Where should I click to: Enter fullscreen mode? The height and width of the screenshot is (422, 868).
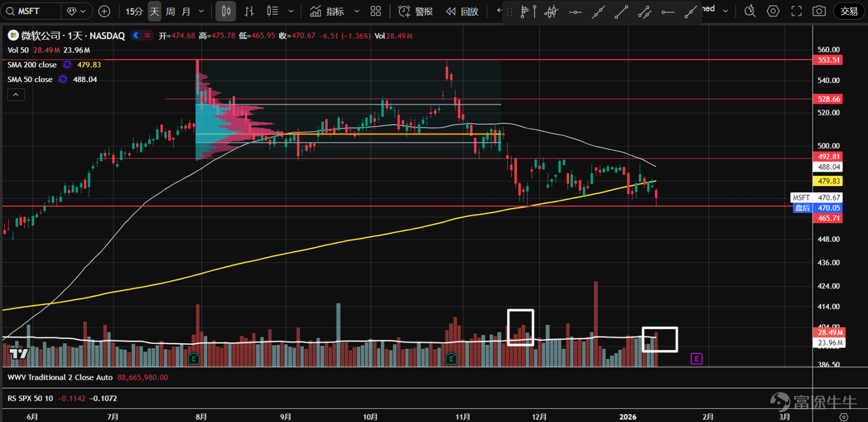tap(796, 11)
